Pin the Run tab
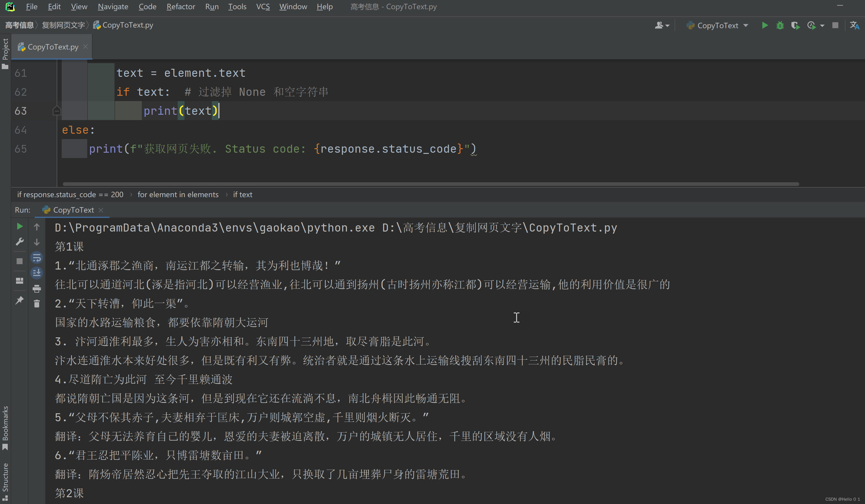The height and width of the screenshot is (504, 865). tap(20, 300)
